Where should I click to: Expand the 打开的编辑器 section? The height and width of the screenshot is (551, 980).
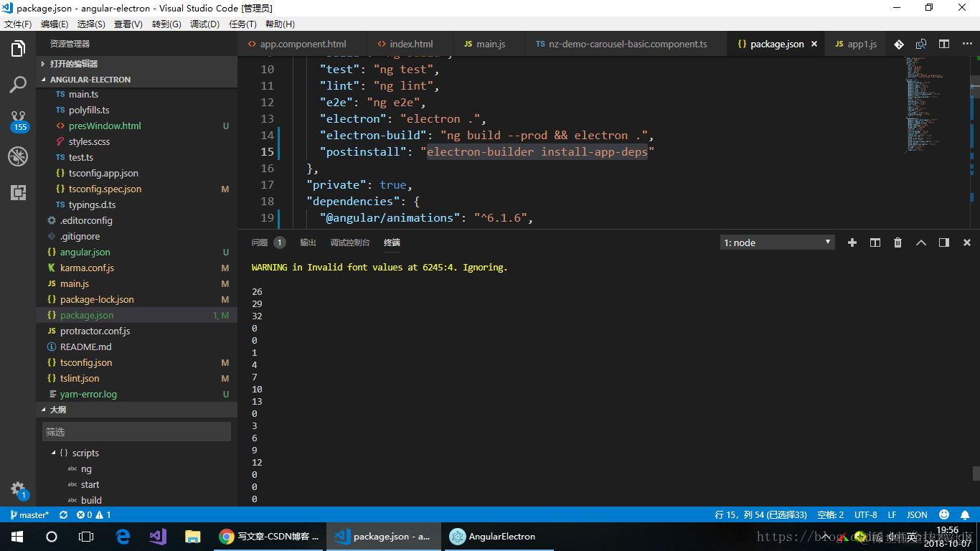coord(136,64)
